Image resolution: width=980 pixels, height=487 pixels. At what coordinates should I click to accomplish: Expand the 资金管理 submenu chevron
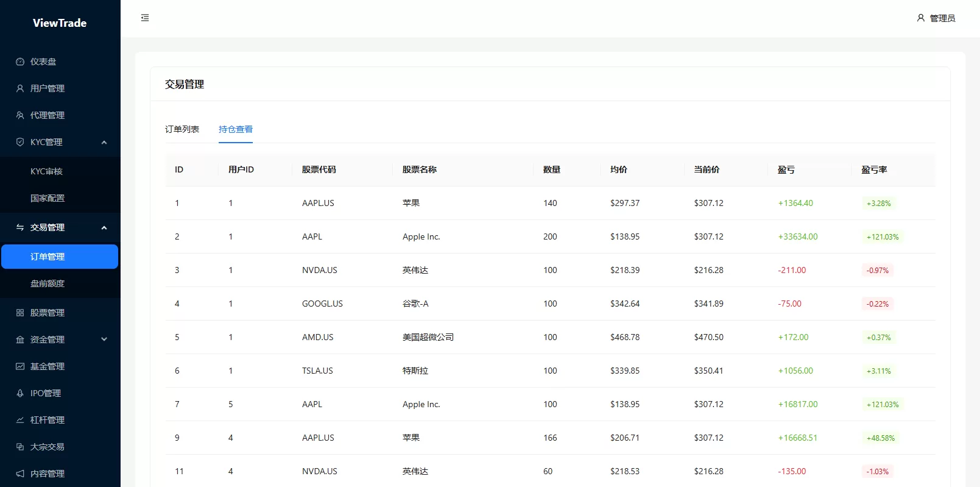[x=104, y=339]
